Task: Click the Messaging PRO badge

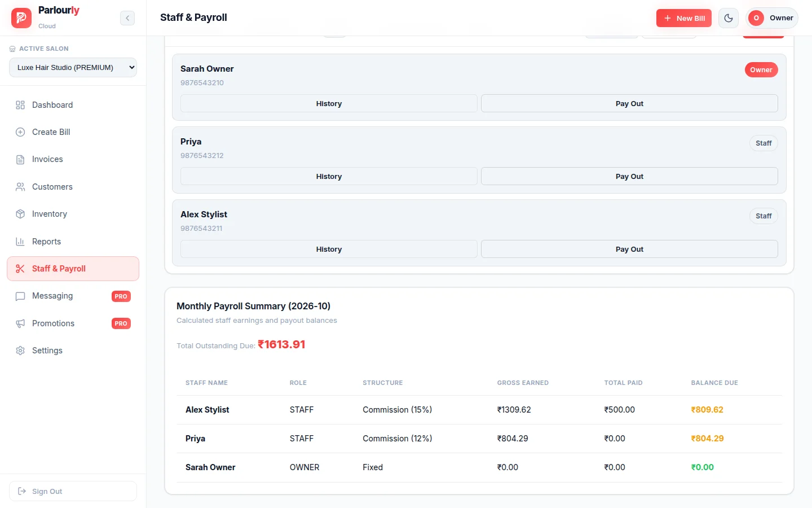Action: tap(121, 296)
